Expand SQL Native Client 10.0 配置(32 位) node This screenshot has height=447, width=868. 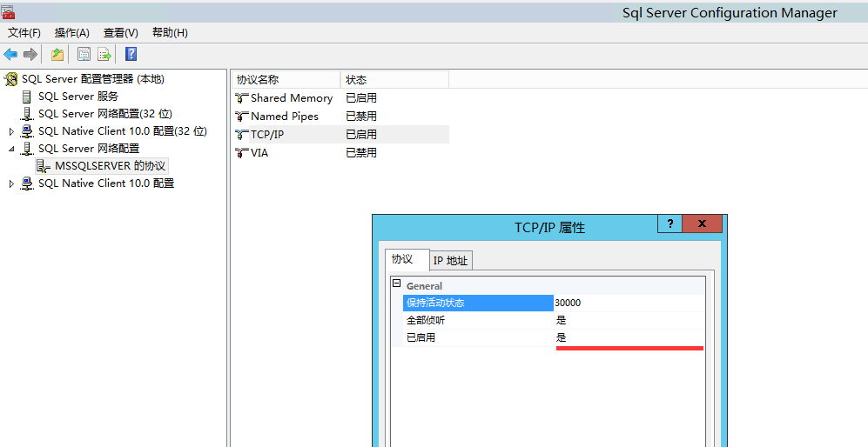pos(11,131)
